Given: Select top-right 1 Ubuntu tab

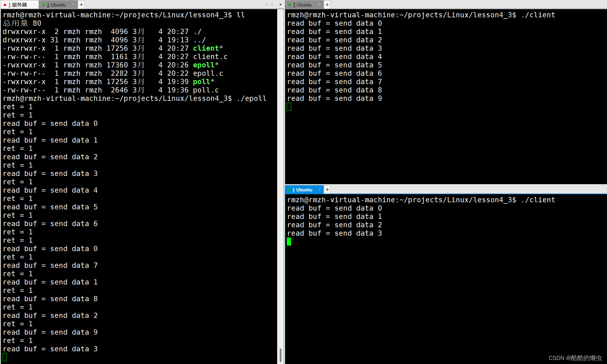Looking at the screenshot, I should click(302, 5).
